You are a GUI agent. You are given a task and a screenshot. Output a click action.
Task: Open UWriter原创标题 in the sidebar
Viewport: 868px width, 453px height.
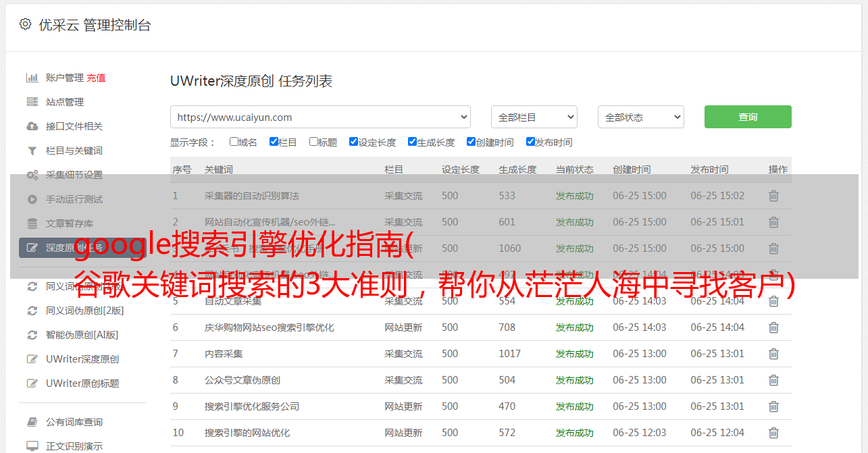pyautogui.click(x=82, y=383)
